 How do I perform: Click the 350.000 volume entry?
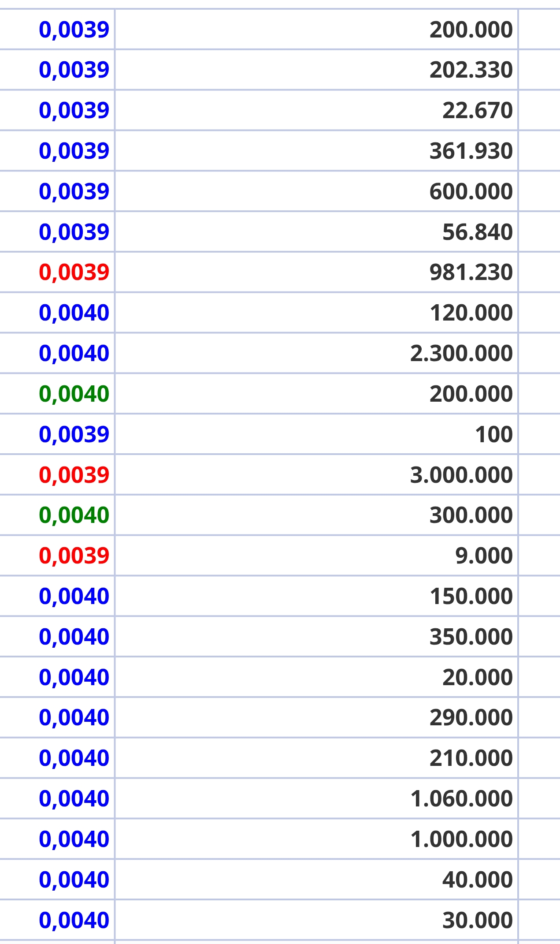(x=471, y=637)
